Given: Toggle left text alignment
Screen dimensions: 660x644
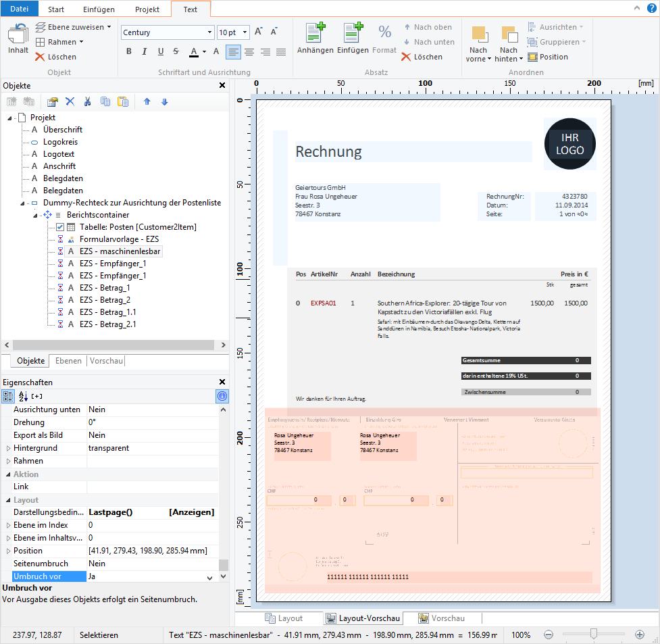Looking at the screenshot, I should (233, 52).
